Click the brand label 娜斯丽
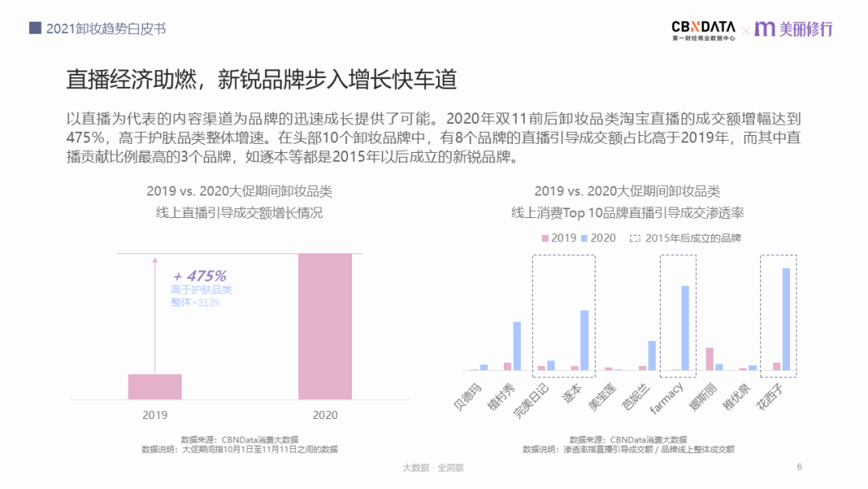This screenshot has width=868, height=489. click(703, 397)
